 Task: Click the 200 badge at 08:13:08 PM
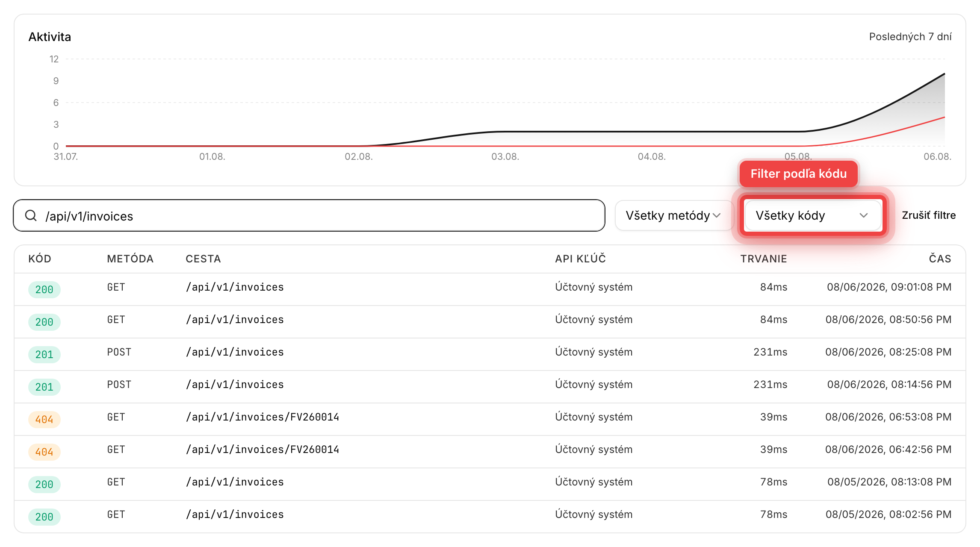coord(44,485)
